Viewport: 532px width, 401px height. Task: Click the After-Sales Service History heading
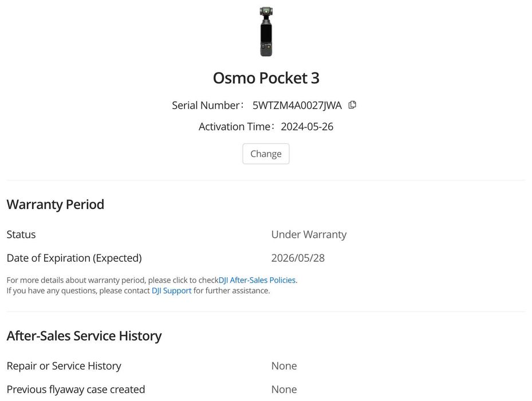click(84, 336)
